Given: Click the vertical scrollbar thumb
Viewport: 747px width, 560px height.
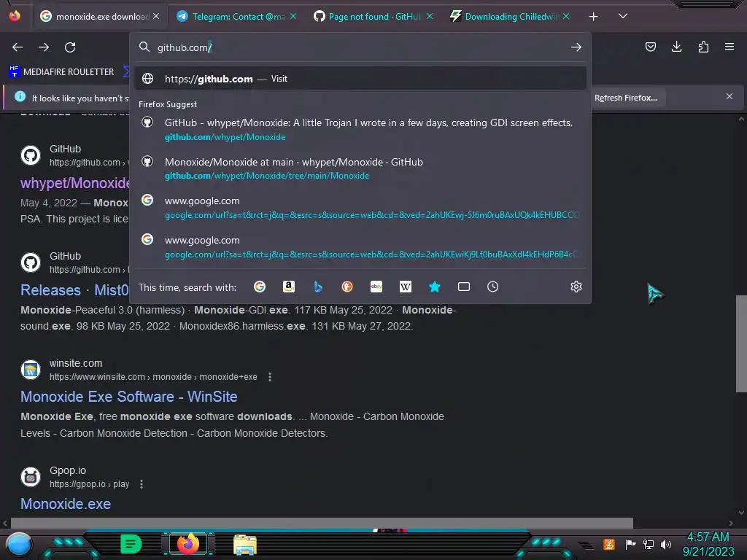Looking at the screenshot, I should point(741,343).
